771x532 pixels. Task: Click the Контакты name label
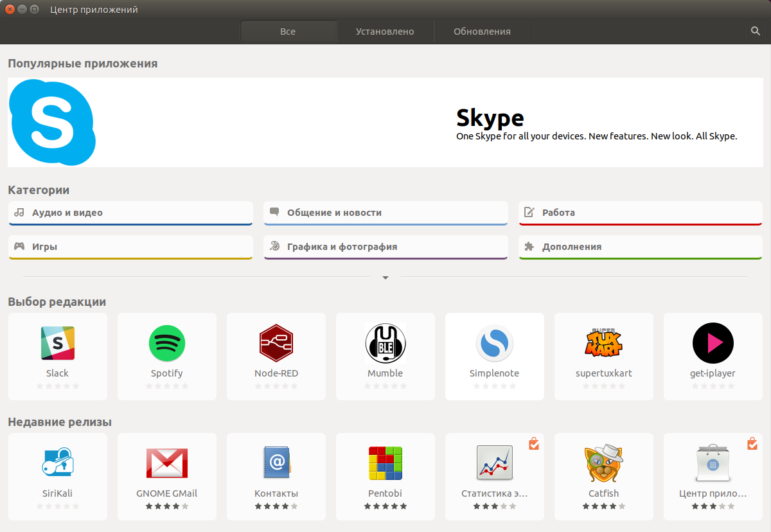click(x=276, y=493)
